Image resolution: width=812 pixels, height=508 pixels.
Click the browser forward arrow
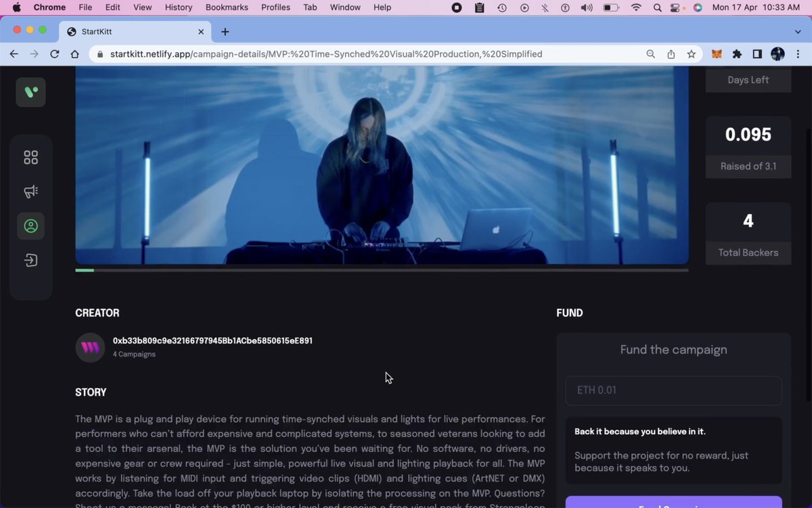(35, 54)
